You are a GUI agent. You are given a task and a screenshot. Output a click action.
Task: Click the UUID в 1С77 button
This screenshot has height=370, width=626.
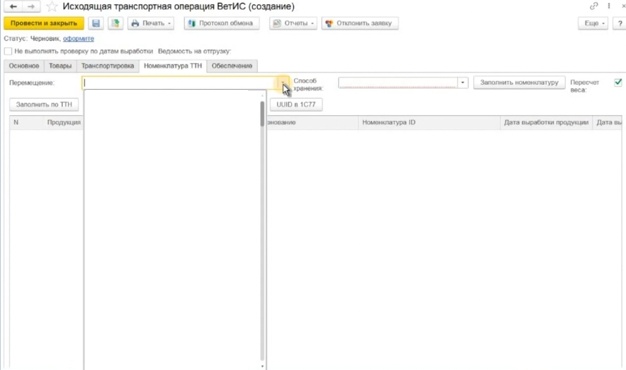296,105
